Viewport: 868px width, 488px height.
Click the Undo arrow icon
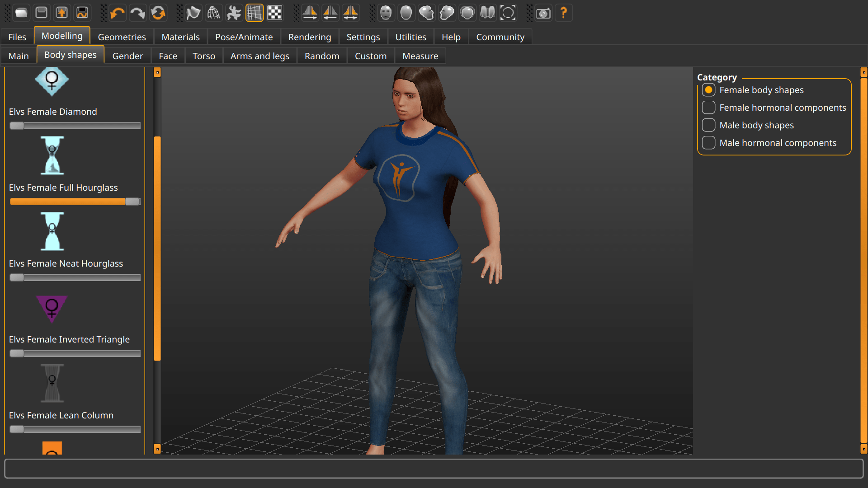pyautogui.click(x=118, y=13)
